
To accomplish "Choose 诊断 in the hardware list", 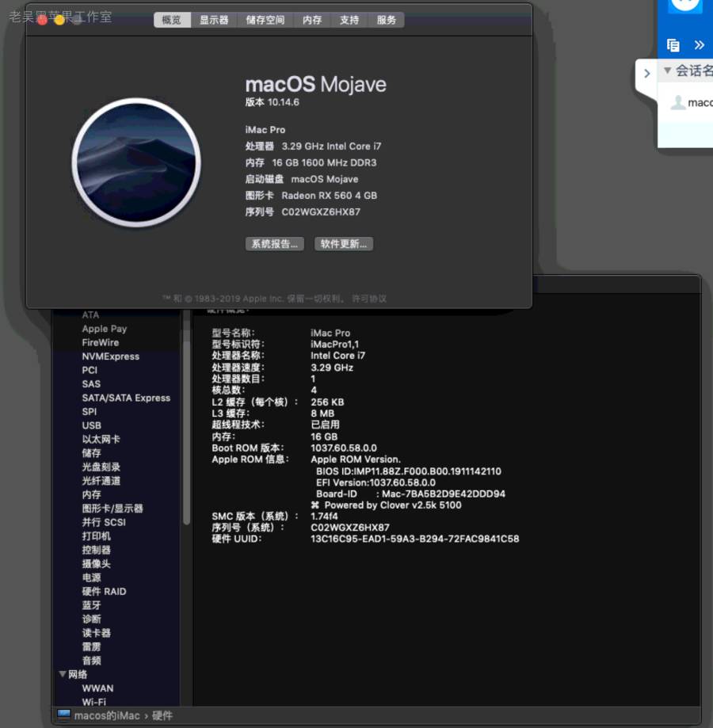I will (x=91, y=619).
